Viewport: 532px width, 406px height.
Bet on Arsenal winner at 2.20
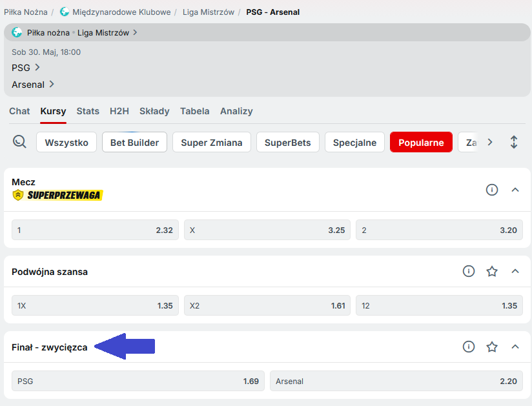pos(396,381)
